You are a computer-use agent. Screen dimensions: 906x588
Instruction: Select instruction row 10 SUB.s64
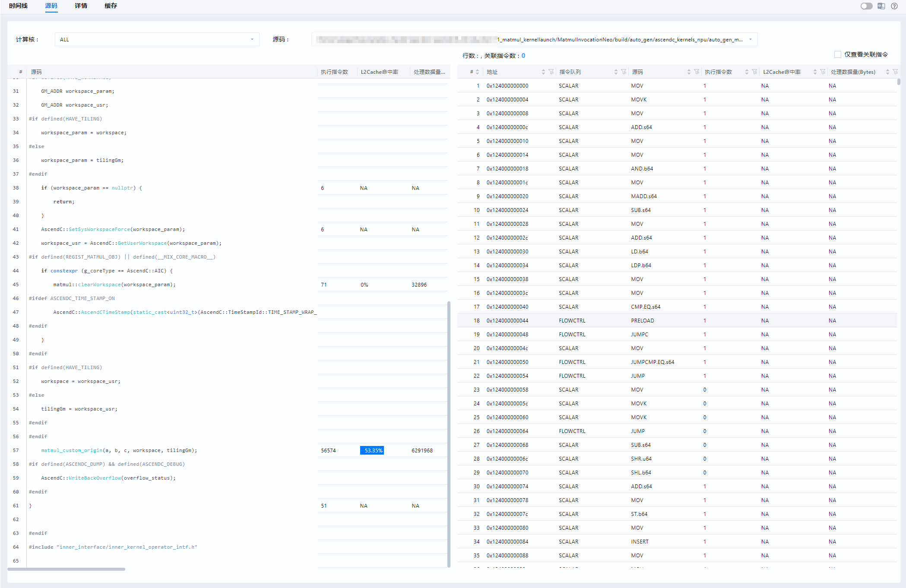[677, 210]
